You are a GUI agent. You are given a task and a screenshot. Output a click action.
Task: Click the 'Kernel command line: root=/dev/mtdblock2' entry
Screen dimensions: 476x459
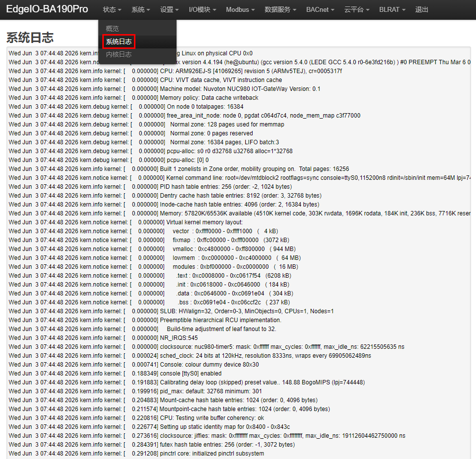pos(240,178)
